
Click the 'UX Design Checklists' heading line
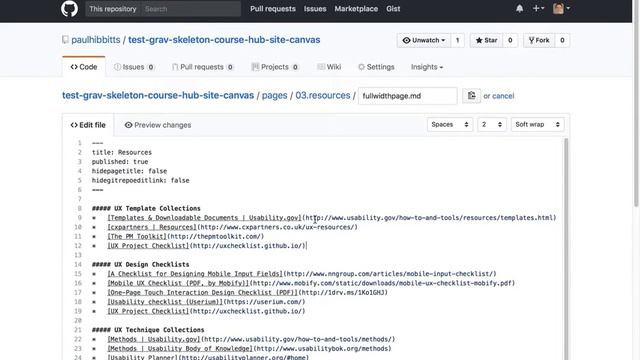(140, 264)
